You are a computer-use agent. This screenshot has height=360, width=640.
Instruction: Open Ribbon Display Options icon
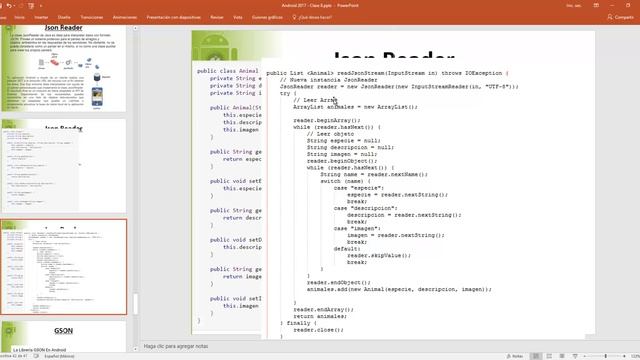point(596,6)
